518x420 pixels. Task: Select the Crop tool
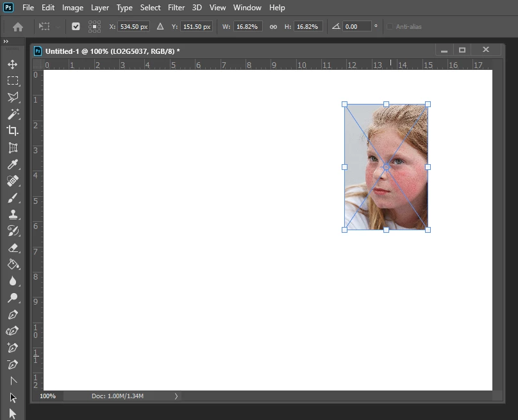pyautogui.click(x=13, y=131)
